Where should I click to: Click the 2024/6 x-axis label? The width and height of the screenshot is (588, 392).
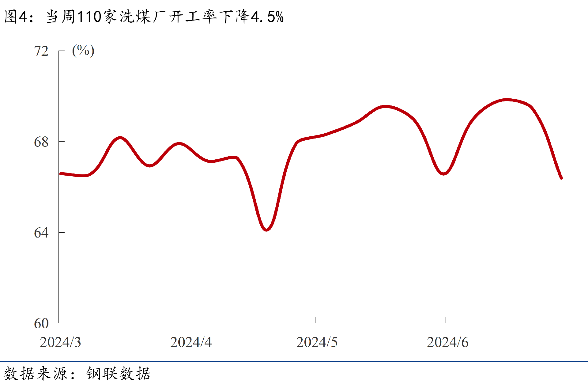pyautogui.click(x=447, y=342)
